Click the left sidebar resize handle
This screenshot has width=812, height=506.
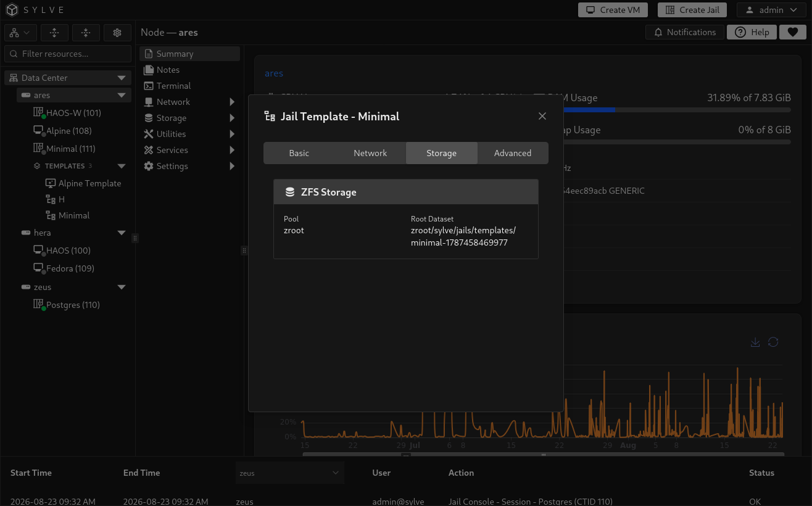(x=135, y=238)
